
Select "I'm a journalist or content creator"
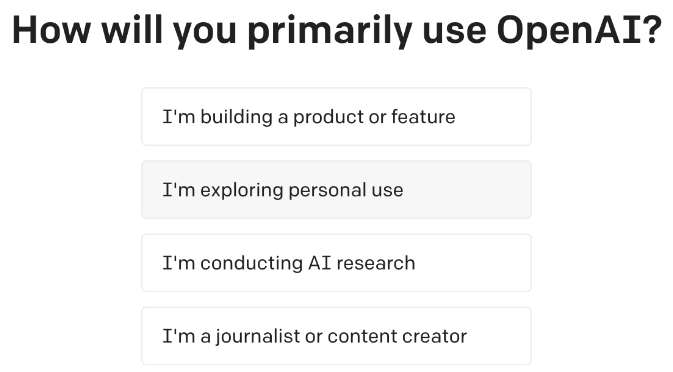point(336,336)
